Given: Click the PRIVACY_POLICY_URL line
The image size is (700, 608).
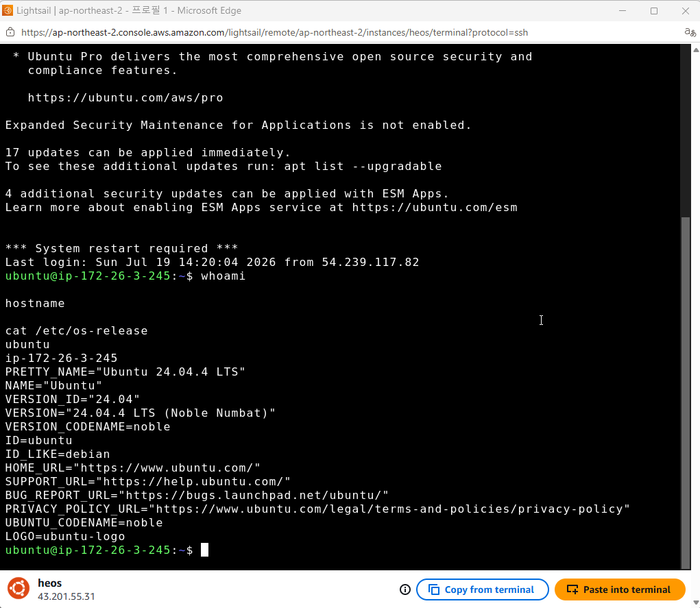Looking at the screenshot, I should pyautogui.click(x=317, y=509).
